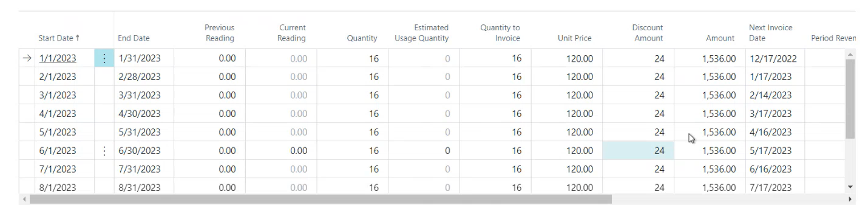Select End Date cell 5/31/2023
The width and height of the screenshot is (868, 220).
(144, 132)
